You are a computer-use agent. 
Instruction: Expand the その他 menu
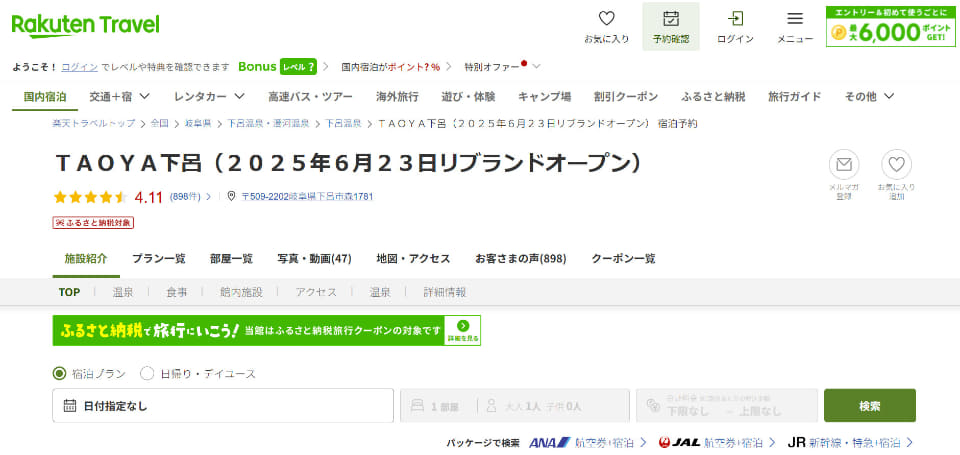click(x=869, y=97)
